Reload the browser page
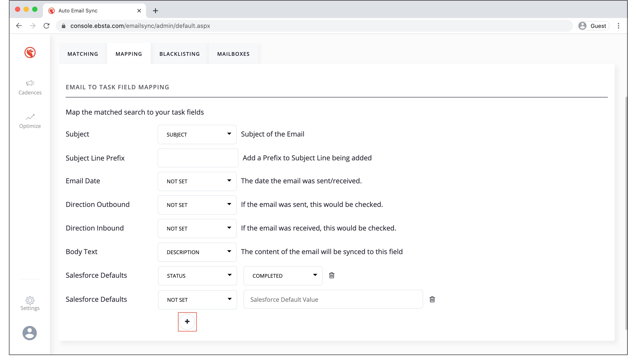The width and height of the screenshot is (628, 364). click(x=47, y=26)
